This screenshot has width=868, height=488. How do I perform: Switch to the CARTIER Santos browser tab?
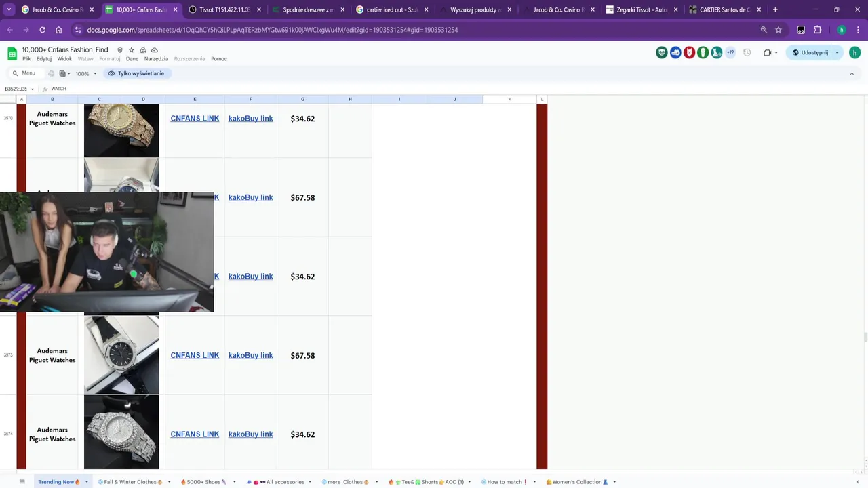725,10
